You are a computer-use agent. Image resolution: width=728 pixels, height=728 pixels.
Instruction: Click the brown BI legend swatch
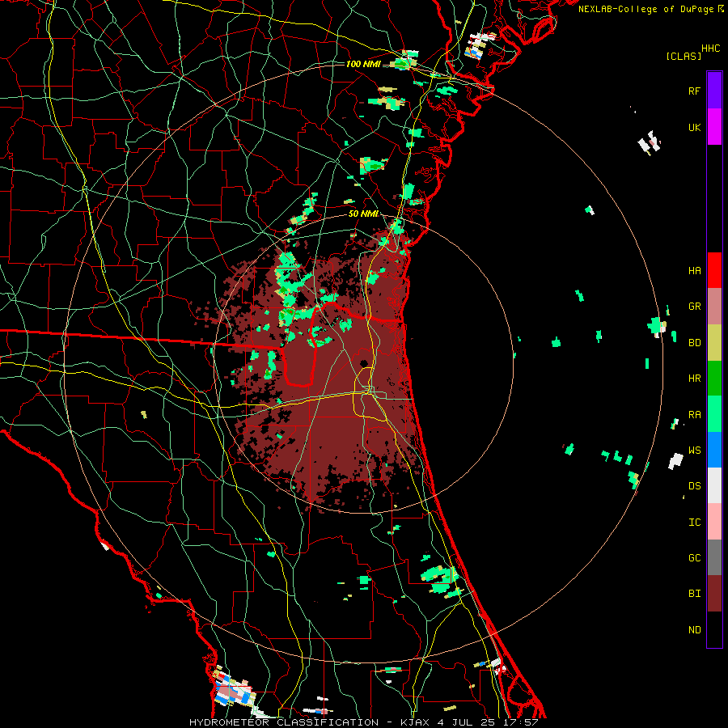click(714, 594)
